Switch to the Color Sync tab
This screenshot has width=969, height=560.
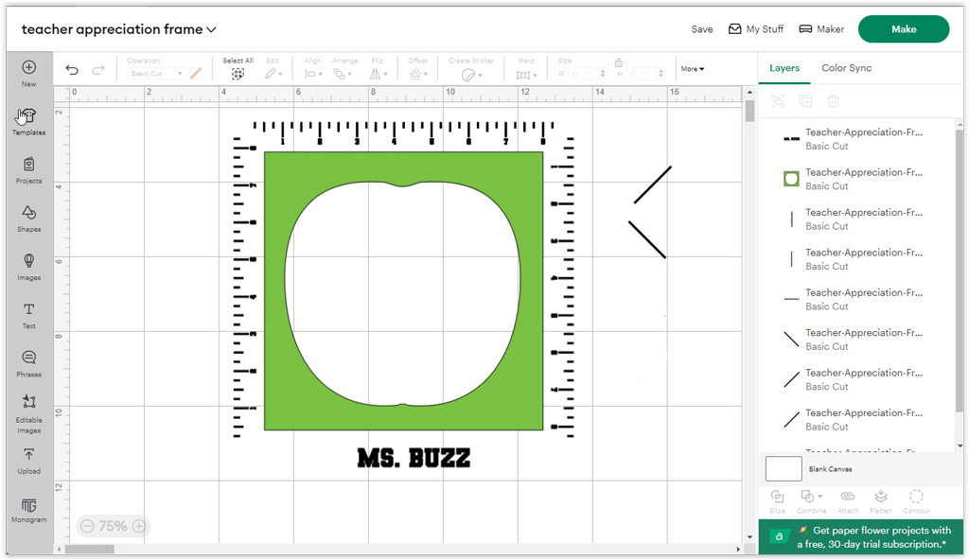pyautogui.click(x=846, y=68)
